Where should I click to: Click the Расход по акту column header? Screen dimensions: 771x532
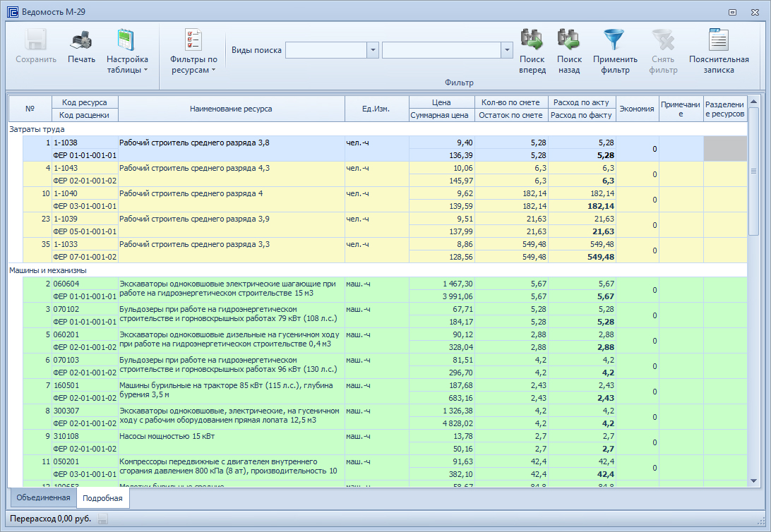coord(581,102)
